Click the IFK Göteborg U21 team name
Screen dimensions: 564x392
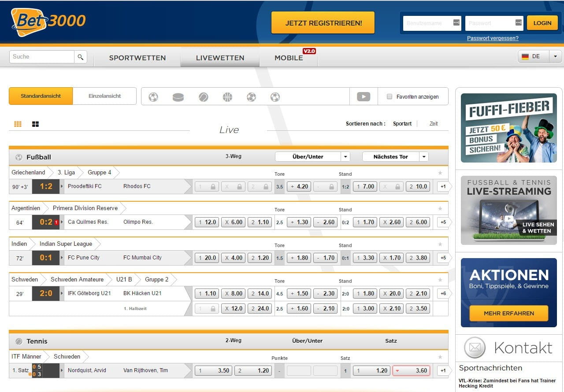coord(89,293)
